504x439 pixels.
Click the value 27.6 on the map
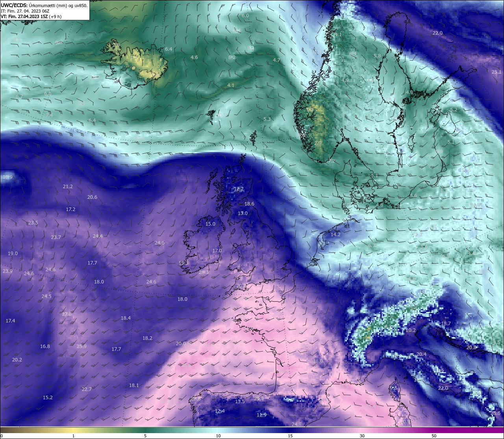[x=67, y=314]
